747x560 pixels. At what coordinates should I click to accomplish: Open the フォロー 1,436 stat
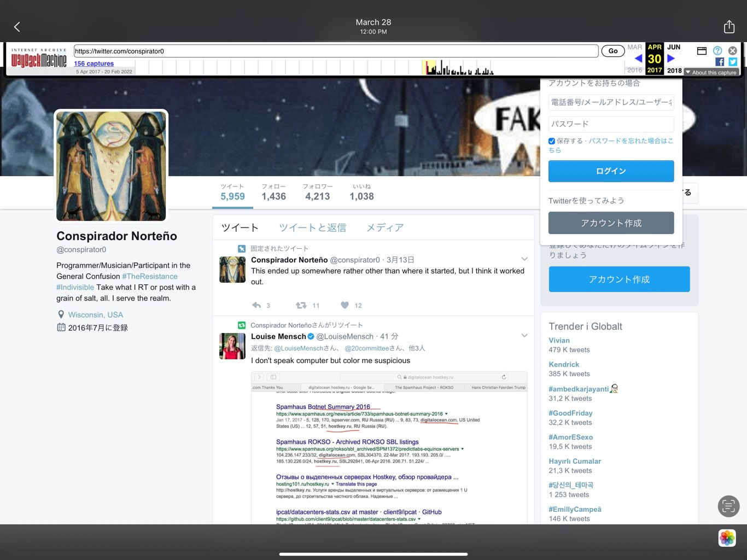[x=273, y=192]
